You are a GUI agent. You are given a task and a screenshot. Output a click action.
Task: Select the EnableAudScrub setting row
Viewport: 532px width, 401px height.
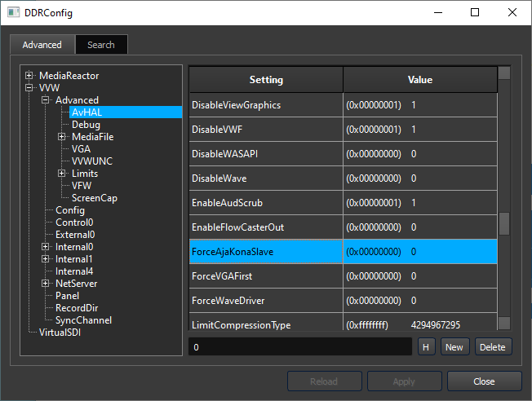tap(343, 203)
